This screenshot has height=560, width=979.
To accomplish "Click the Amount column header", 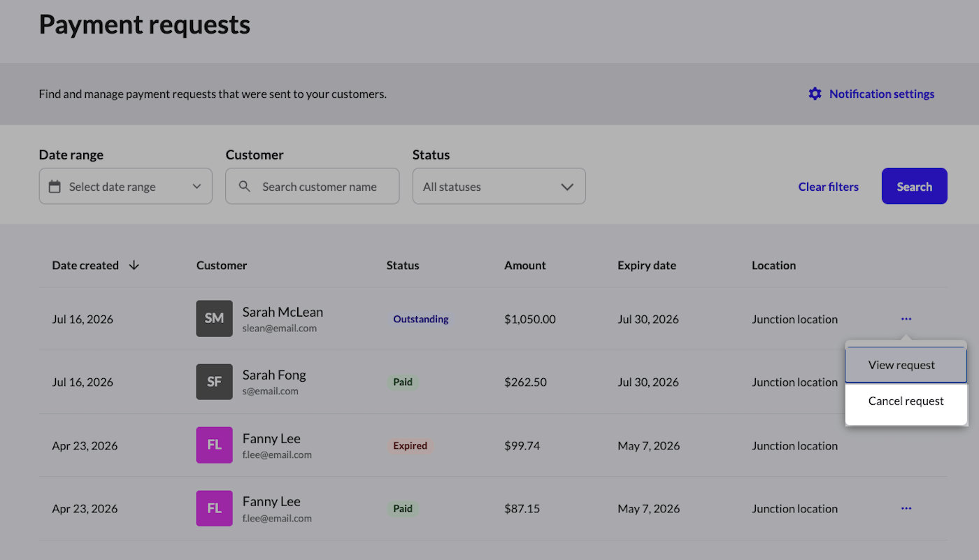I will [525, 266].
